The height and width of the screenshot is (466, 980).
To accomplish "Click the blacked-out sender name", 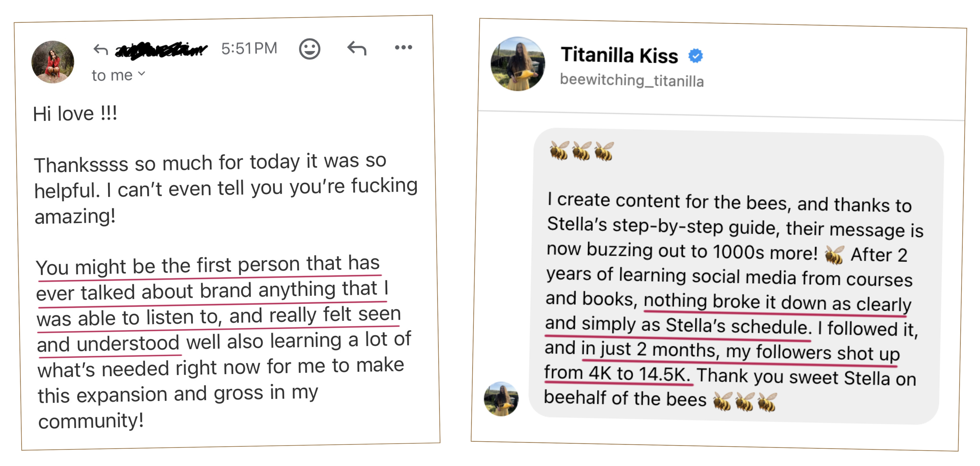I will (161, 50).
